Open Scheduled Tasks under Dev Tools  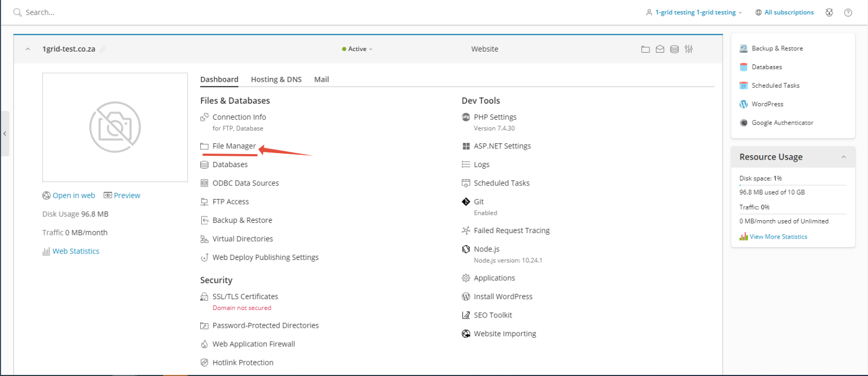[x=502, y=183]
